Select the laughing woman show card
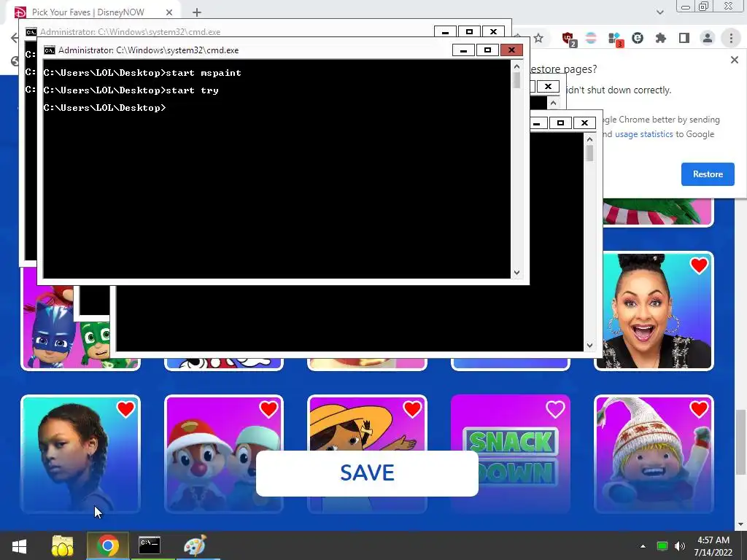Viewport: 747px width, 560px height. pos(654,311)
